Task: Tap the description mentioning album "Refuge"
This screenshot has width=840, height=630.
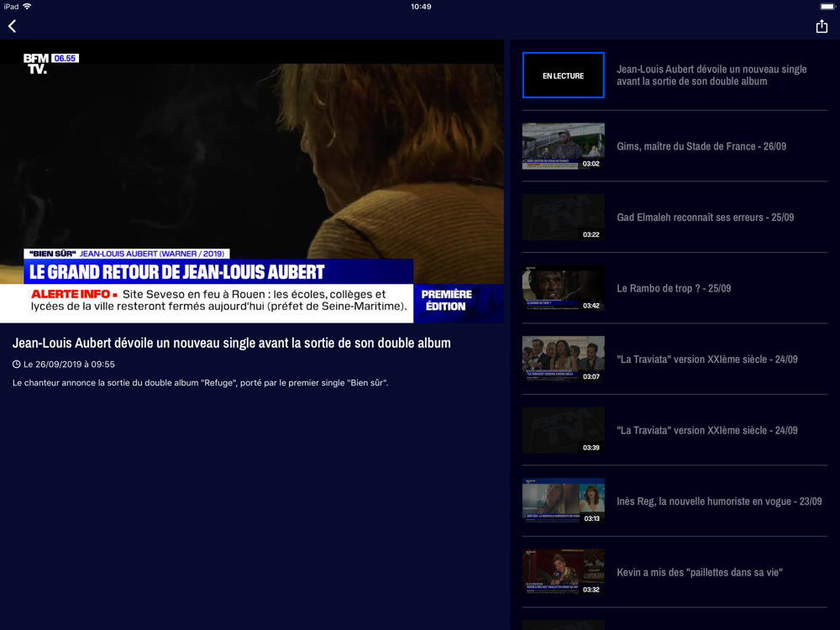Action: 201,382
